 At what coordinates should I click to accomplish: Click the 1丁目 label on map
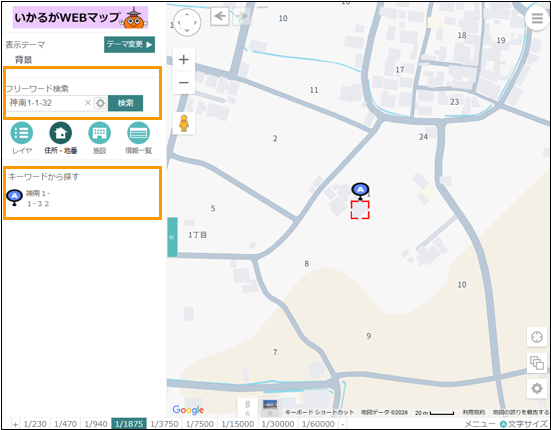click(x=197, y=235)
